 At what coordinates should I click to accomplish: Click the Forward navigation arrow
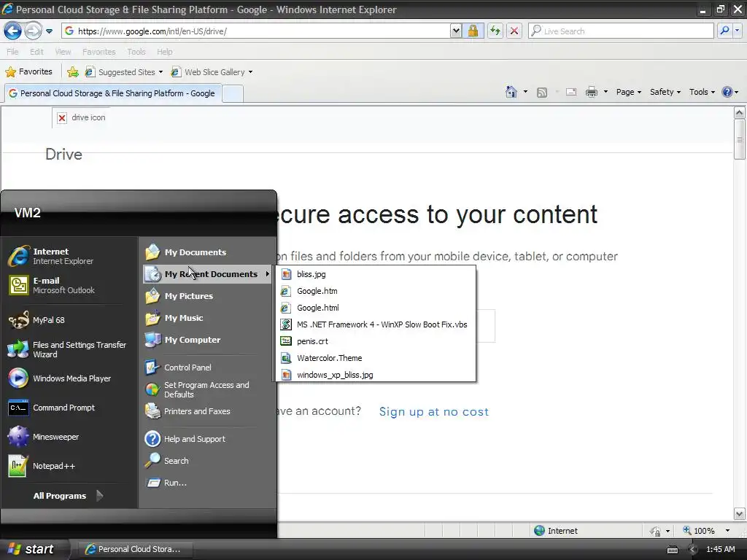33,31
